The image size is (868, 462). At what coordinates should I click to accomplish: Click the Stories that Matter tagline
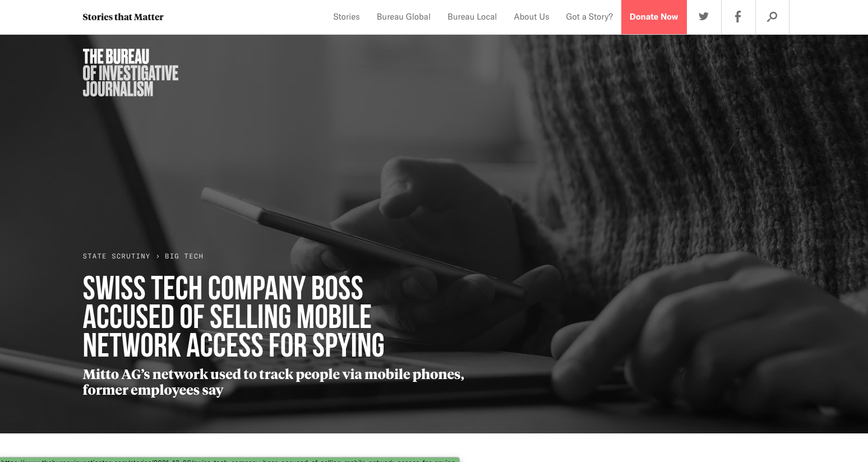pyautogui.click(x=123, y=17)
